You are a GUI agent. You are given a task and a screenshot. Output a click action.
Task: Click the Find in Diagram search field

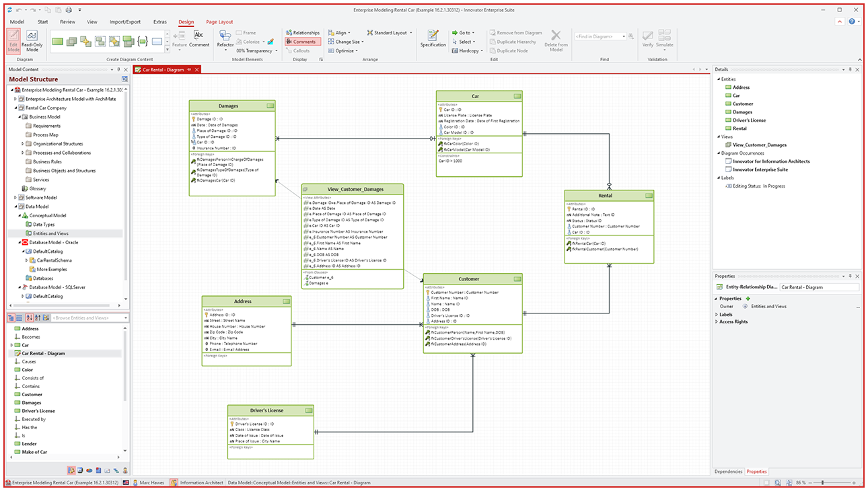click(600, 36)
